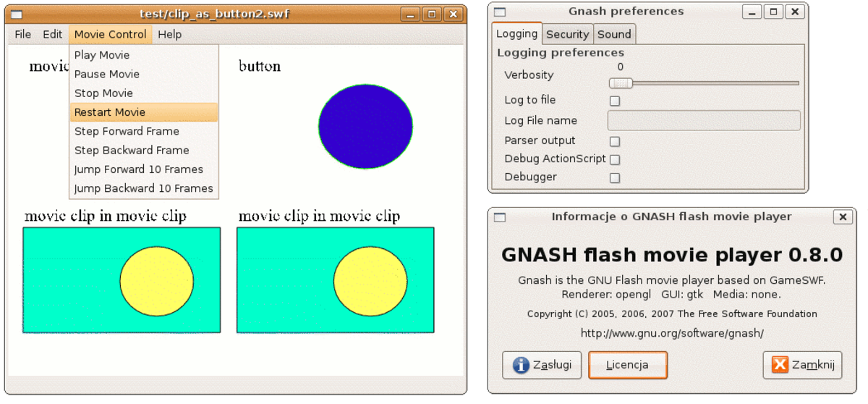Screen dimensions: 868x404
Task: Click the blue circle button
Action: 365,126
